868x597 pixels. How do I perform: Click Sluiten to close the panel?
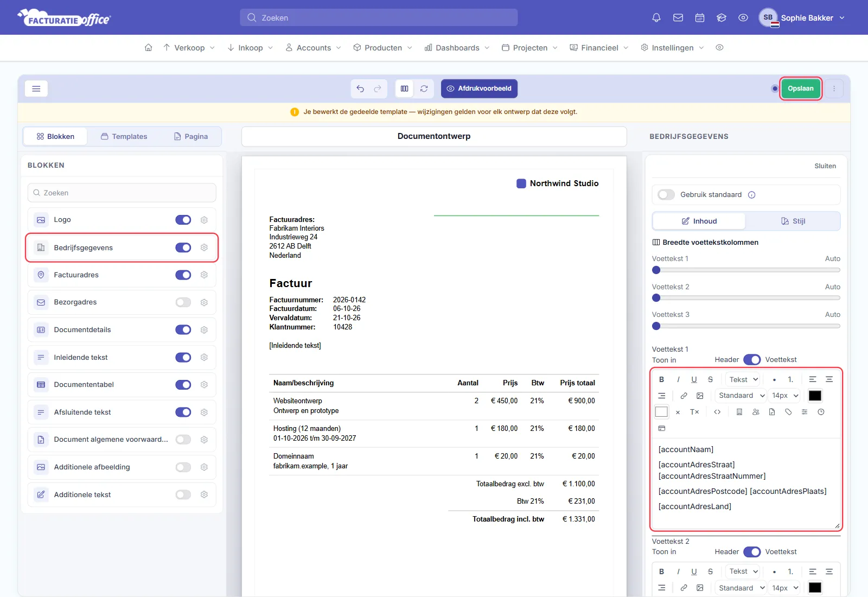click(825, 166)
